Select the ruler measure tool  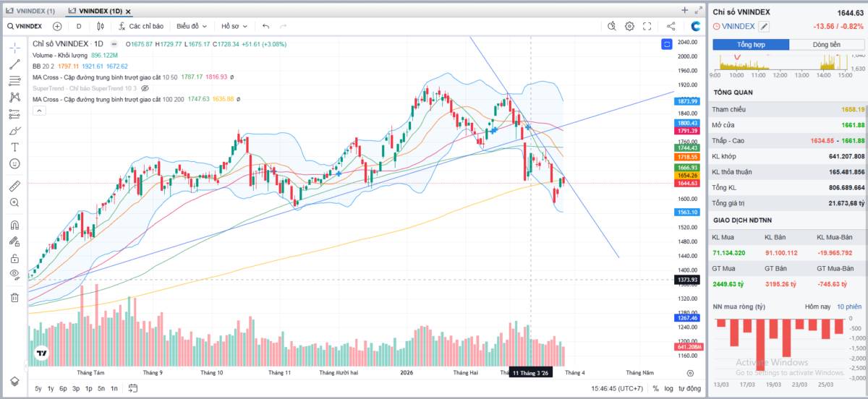[x=14, y=186]
